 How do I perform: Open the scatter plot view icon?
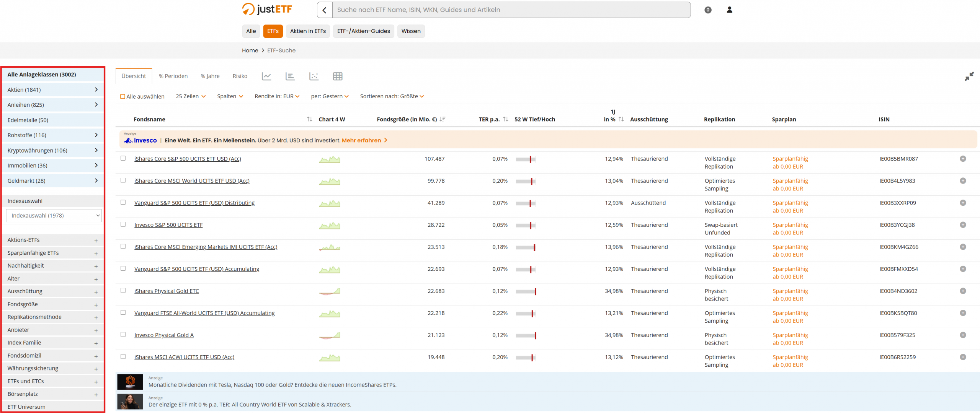(314, 76)
